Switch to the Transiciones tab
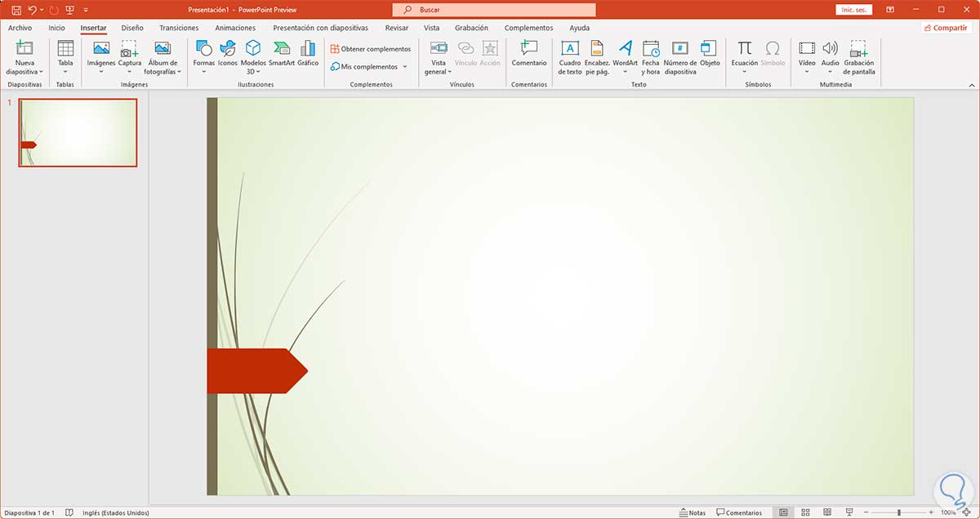The height and width of the screenshot is (519, 980). point(179,27)
